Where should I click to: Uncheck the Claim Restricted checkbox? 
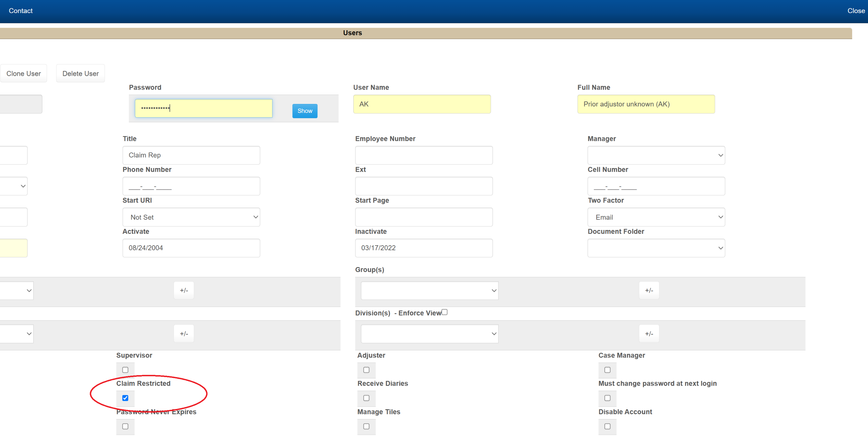[125, 398]
